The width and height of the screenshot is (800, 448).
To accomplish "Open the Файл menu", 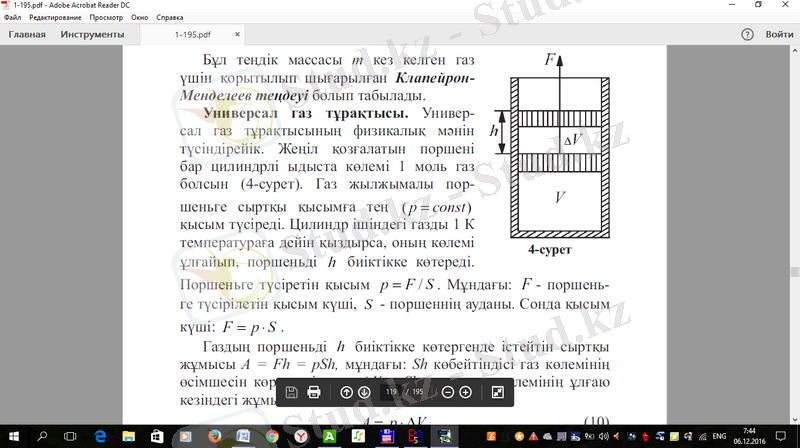I will point(12,17).
